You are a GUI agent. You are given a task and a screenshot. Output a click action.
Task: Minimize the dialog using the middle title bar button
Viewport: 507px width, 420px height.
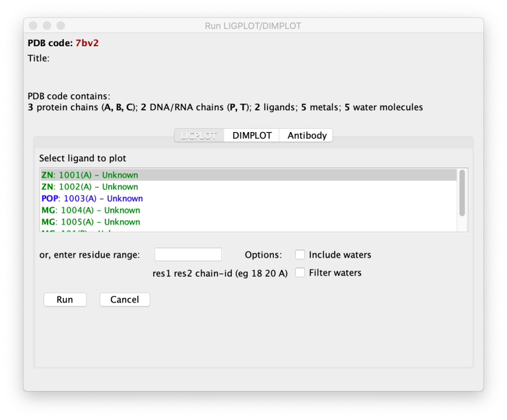click(48, 26)
